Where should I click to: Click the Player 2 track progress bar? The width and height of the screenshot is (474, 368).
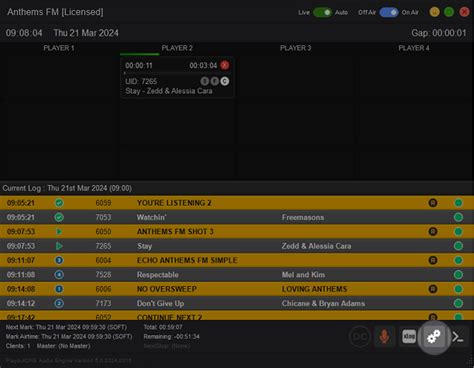tap(177, 72)
